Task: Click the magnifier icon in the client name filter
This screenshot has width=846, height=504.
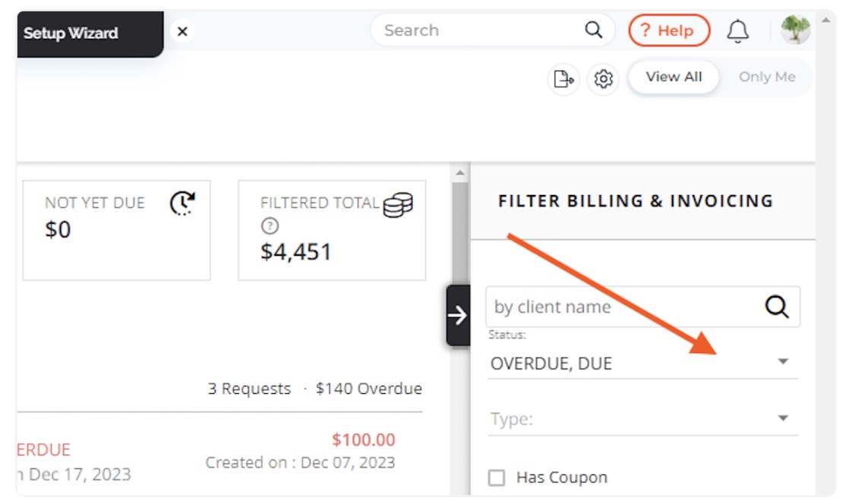Action: click(777, 307)
